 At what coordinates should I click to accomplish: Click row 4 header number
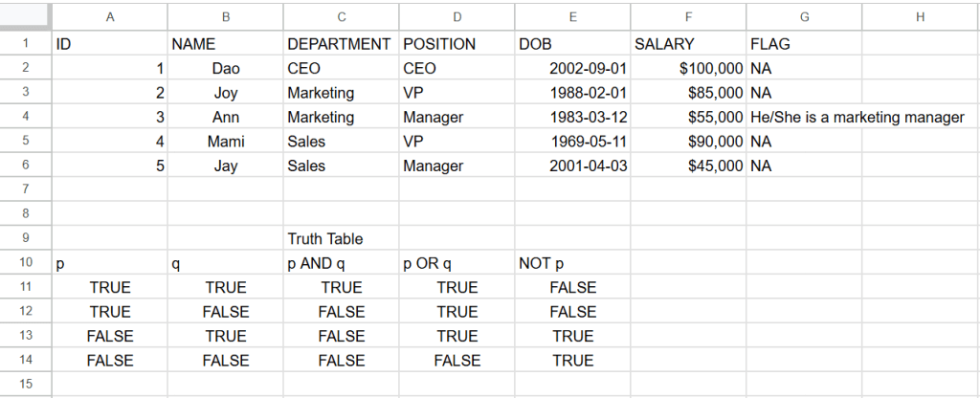[x=25, y=117]
